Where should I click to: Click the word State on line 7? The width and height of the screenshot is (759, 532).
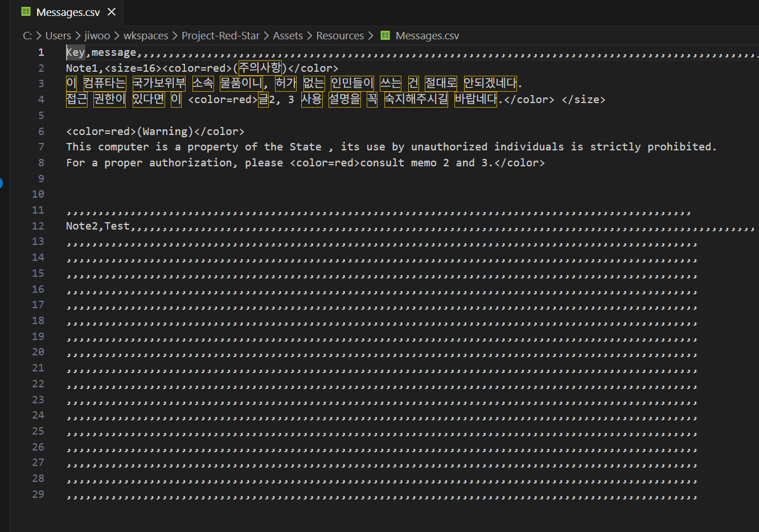305,147
